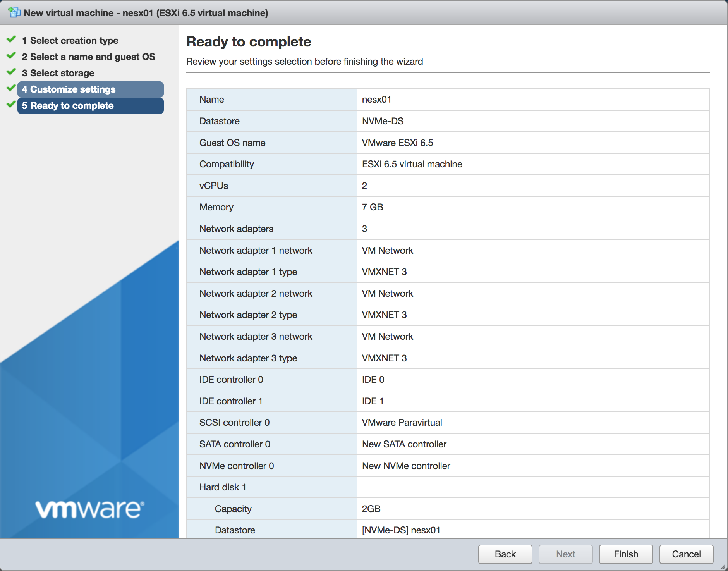728x571 pixels.
Task: Cancel the new virtual machine wizard
Action: (x=686, y=554)
